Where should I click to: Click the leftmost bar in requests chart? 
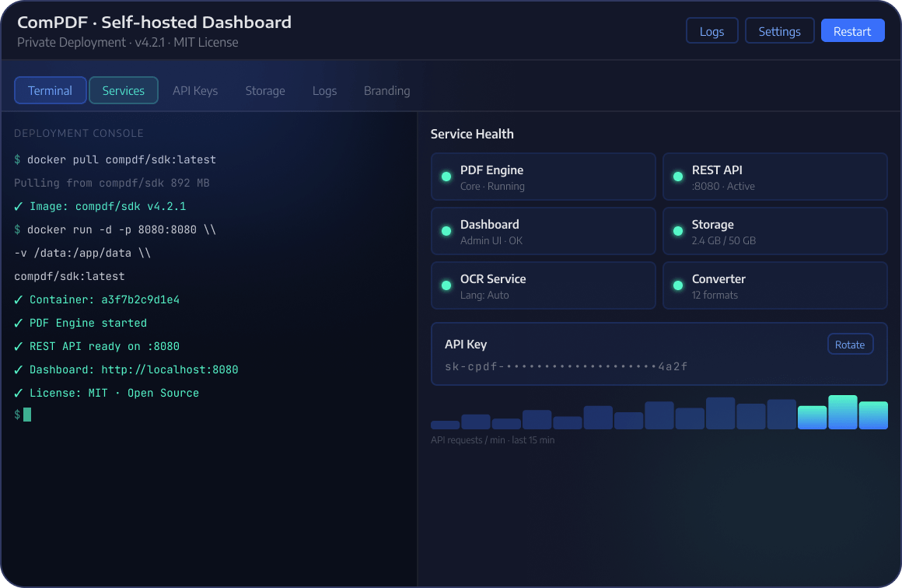(446, 425)
